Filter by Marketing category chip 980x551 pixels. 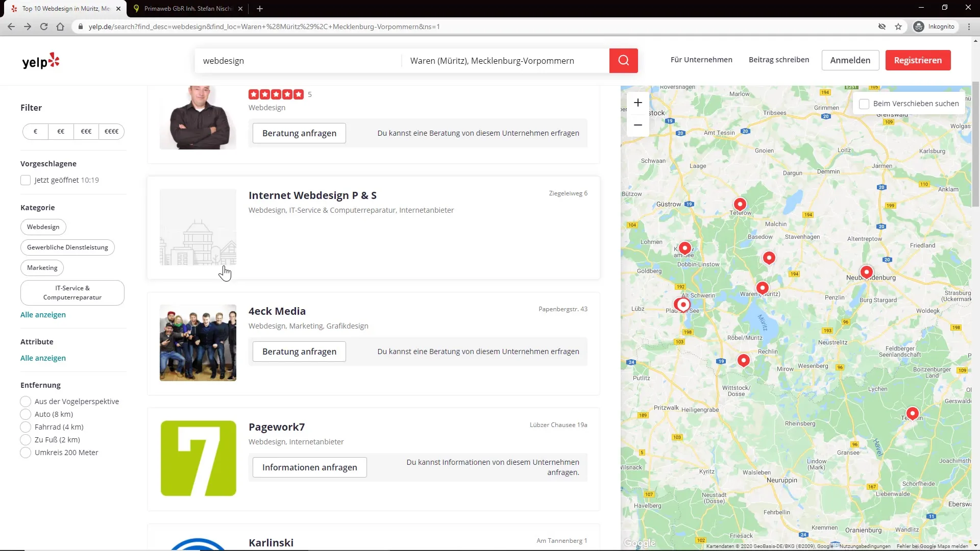click(42, 268)
